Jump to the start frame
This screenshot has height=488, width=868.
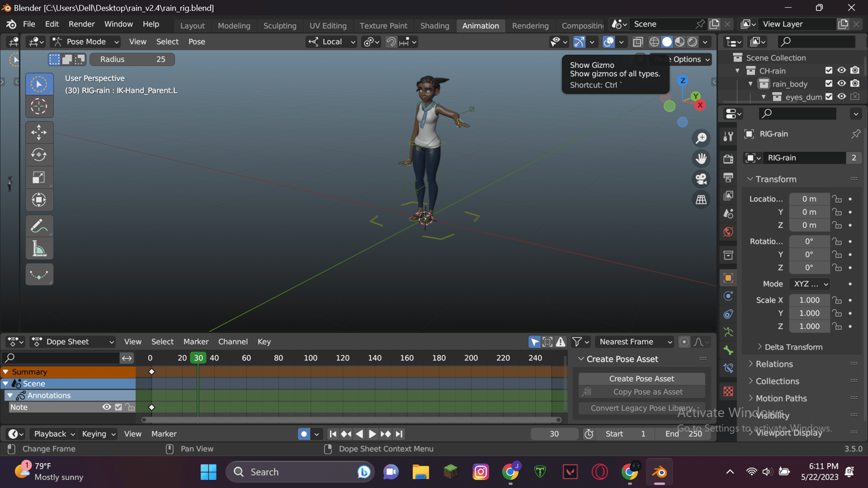333,434
